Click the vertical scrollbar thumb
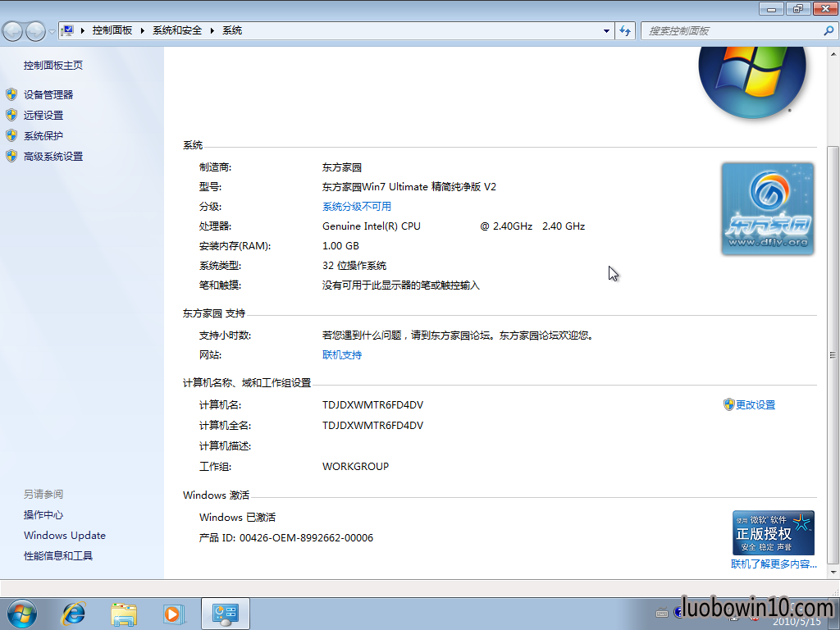This screenshot has height=630, width=840. [833, 354]
